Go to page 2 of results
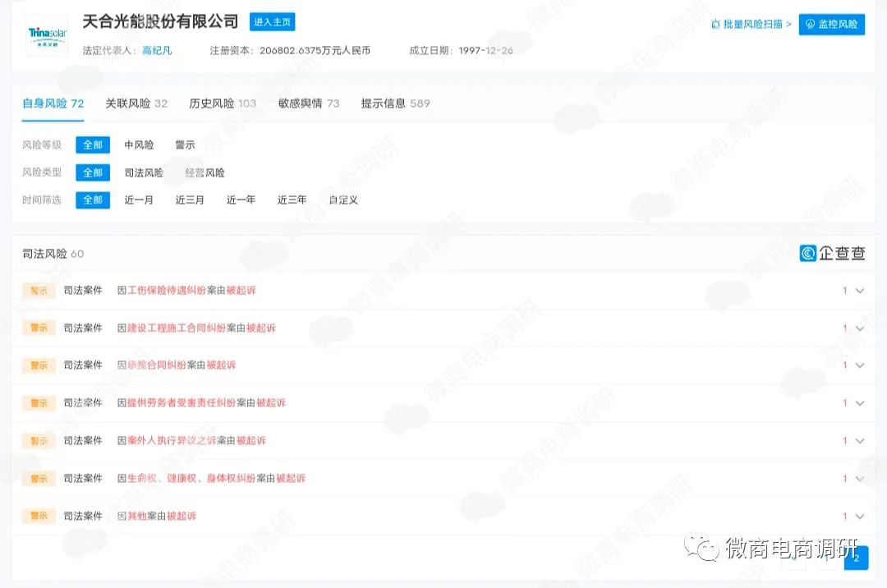This screenshot has width=887, height=588. point(856,558)
